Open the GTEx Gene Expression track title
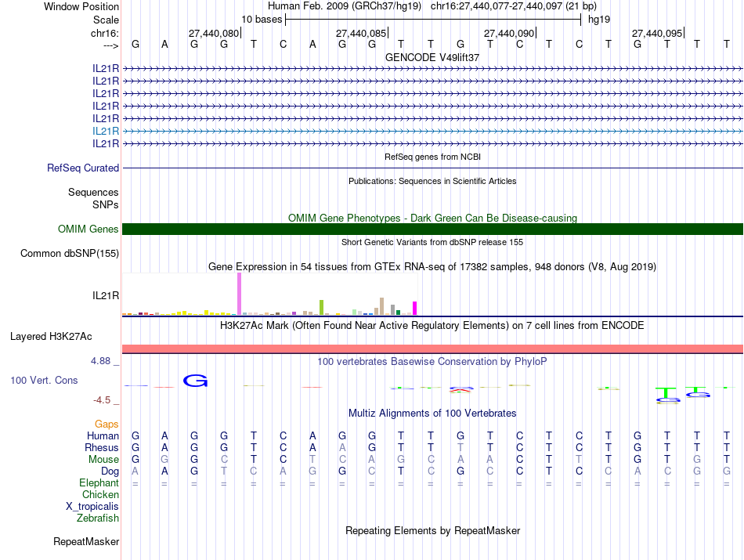 [x=432, y=267]
